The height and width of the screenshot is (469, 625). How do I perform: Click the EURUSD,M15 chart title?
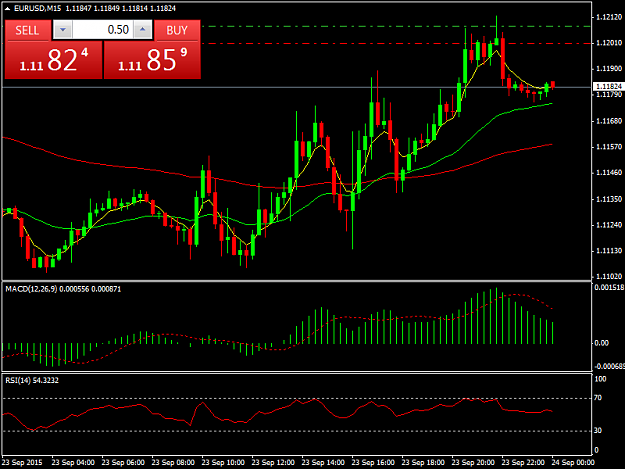click(x=37, y=8)
